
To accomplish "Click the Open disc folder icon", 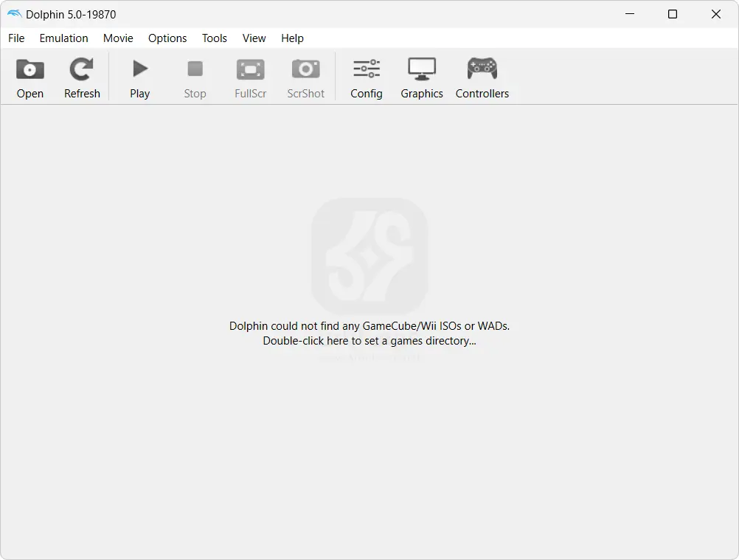I will point(30,70).
